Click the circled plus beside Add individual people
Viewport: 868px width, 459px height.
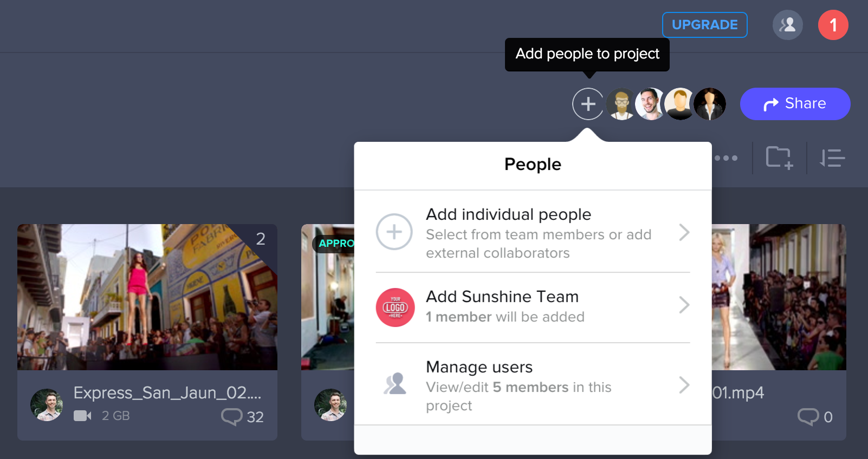(394, 232)
